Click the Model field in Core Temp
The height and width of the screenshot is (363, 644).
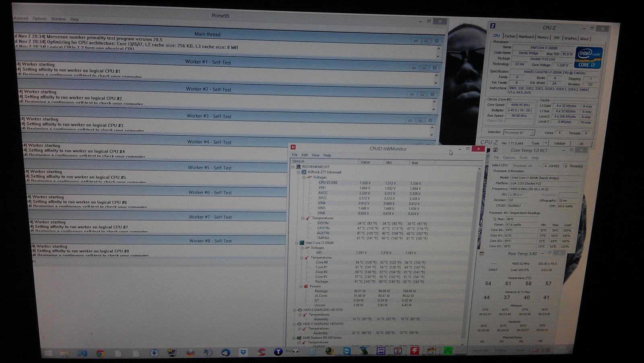pyautogui.click(x=545, y=177)
